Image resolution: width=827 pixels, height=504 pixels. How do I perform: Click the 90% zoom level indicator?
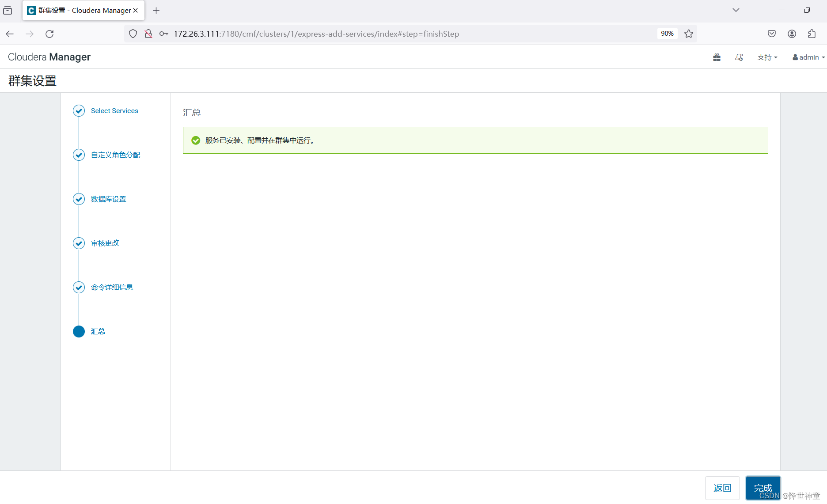[667, 34]
